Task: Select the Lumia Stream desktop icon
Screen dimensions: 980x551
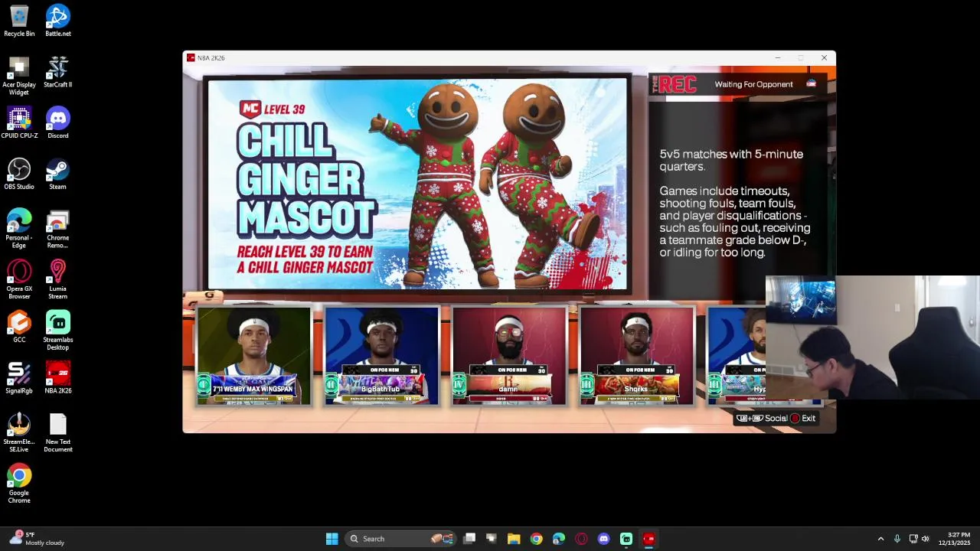Action: click(x=57, y=280)
